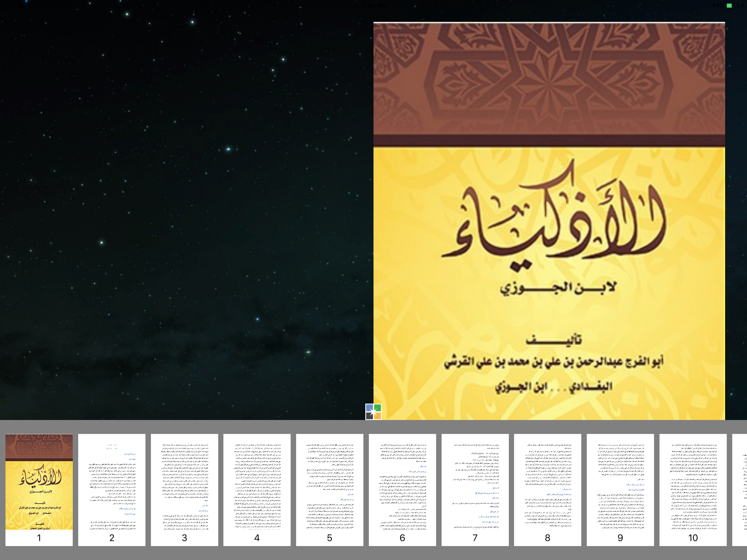The width and height of the screenshot is (747, 560).
Task: Tap the colorful star app icon
Action: click(x=373, y=412)
